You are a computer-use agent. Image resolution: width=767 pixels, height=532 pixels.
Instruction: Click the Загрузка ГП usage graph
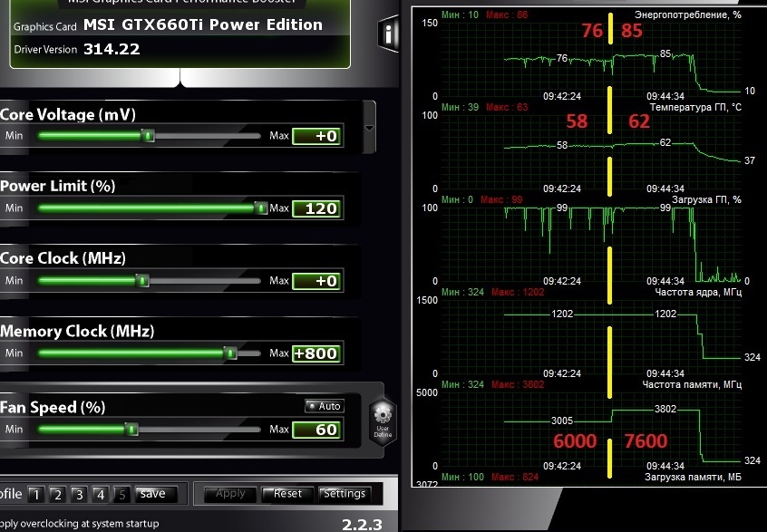tap(591, 244)
